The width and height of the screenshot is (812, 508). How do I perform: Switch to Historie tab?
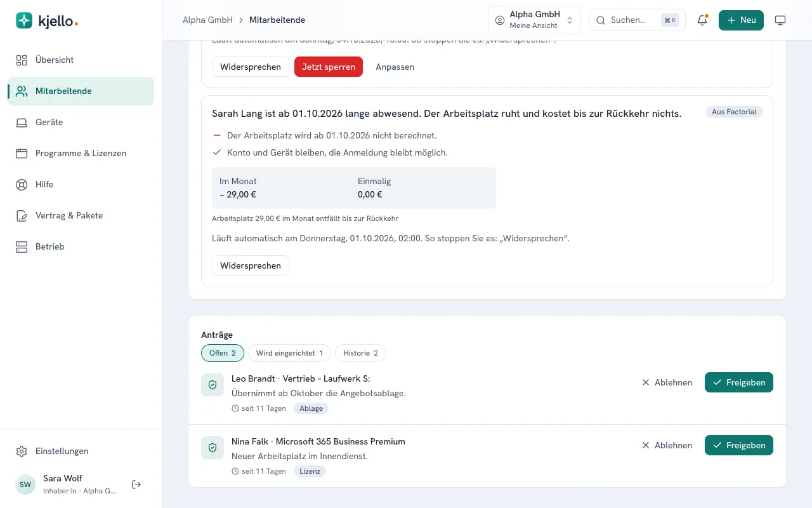(360, 353)
